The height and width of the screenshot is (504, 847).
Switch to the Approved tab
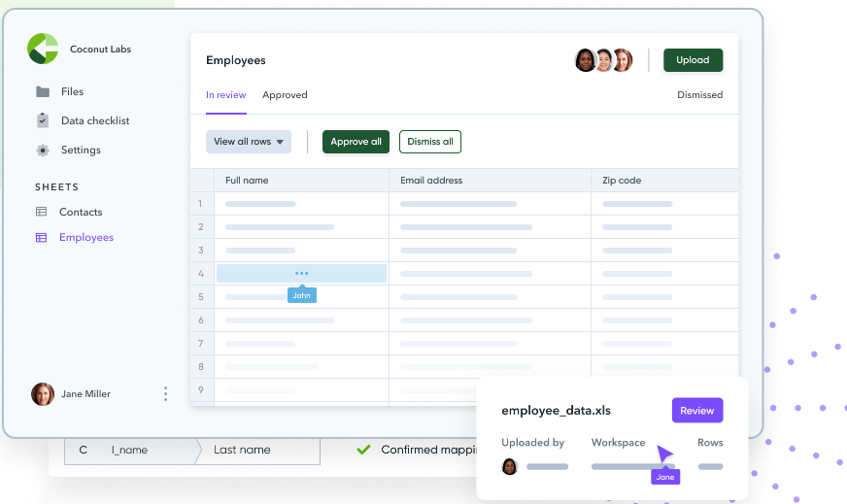click(285, 95)
